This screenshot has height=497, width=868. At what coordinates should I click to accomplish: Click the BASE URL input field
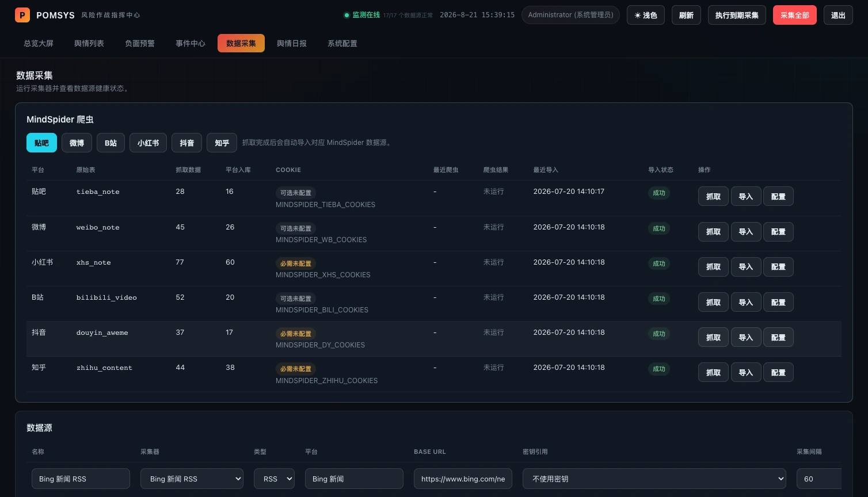463,479
